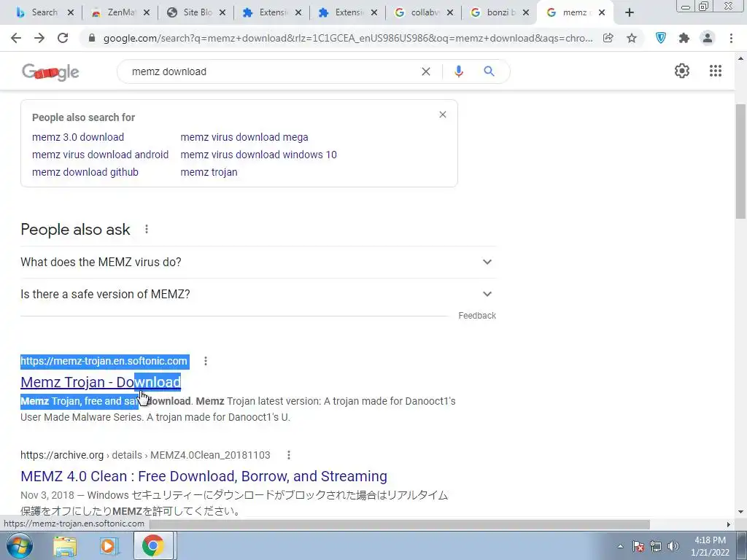Screen dimensions: 747x560
Task: Open the Google apps grid
Action: point(716,71)
